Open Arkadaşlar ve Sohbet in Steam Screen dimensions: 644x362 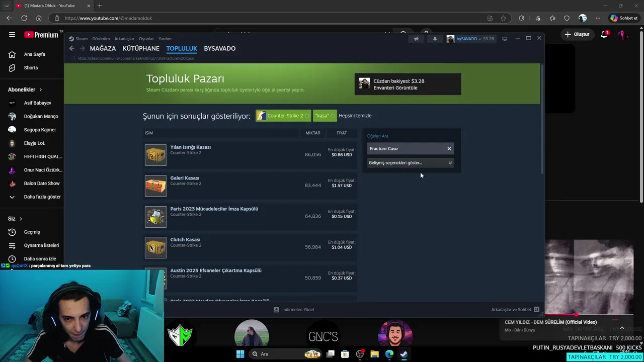pyautogui.click(x=515, y=310)
